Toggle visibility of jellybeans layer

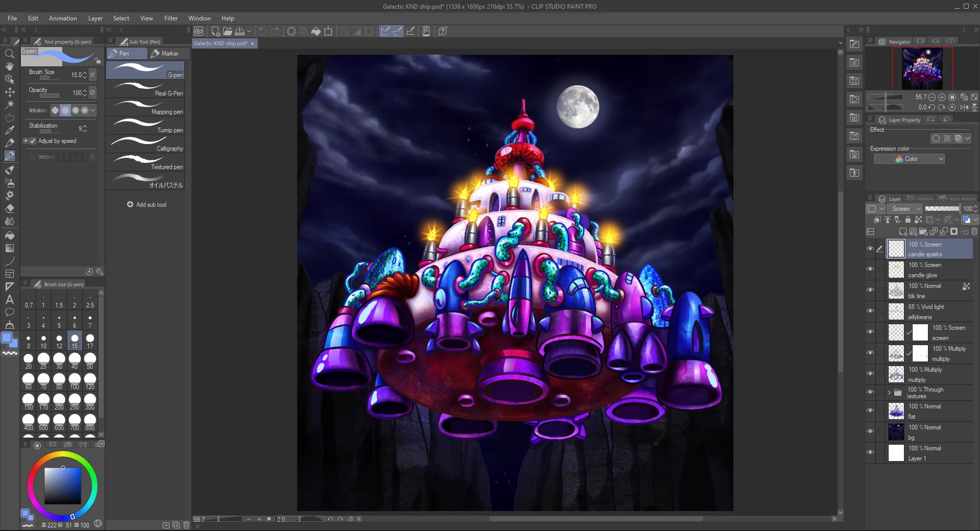click(x=870, y=311)
